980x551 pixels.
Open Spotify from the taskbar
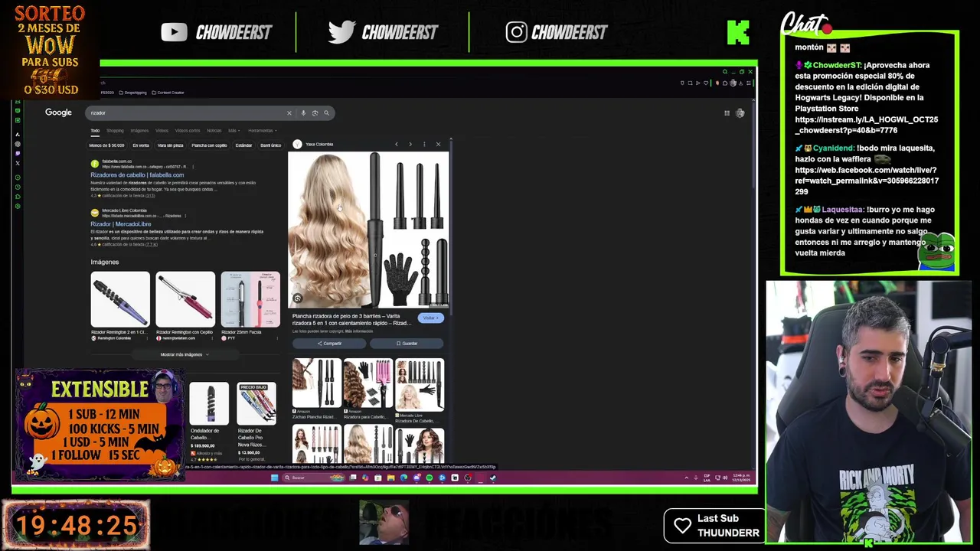click(x=429, y=478)
